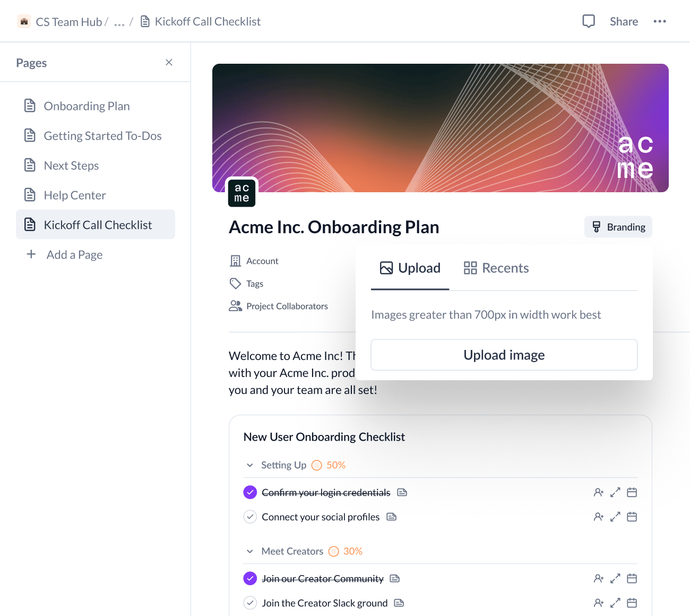Click the note icon beside Join the Creator Slack ground
The width and height of the screenshot is (690, 616).
(x=399, y=603)
